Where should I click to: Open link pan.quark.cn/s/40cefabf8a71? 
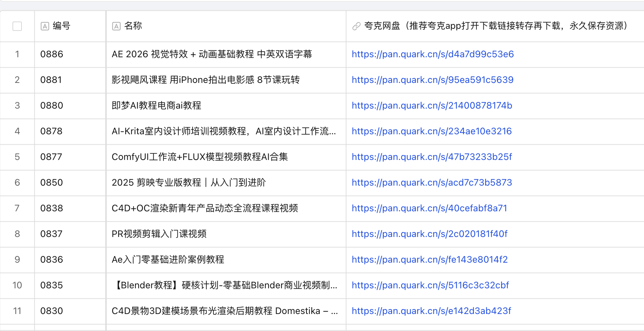tap(430, 208)
